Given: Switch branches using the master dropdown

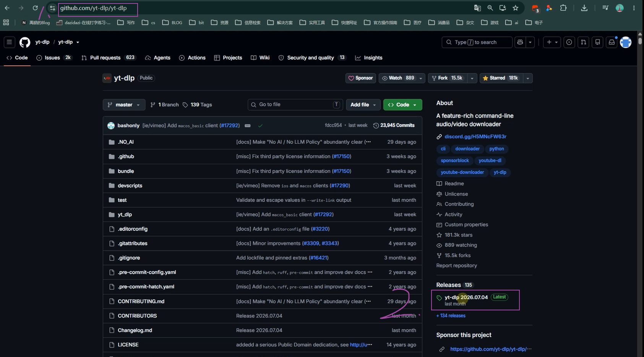Looking at the screenshot, I should [124, 105].
